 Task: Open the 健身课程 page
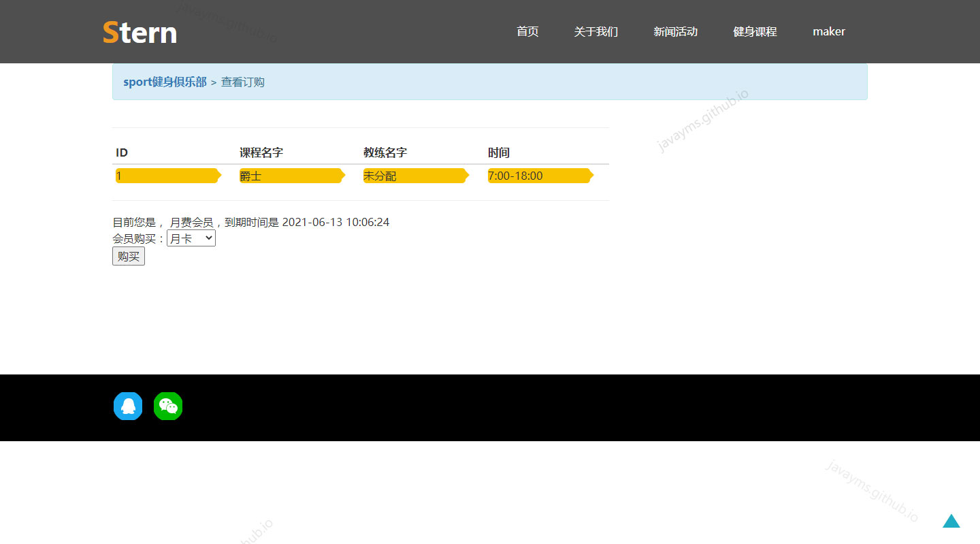tap(755, 31)
